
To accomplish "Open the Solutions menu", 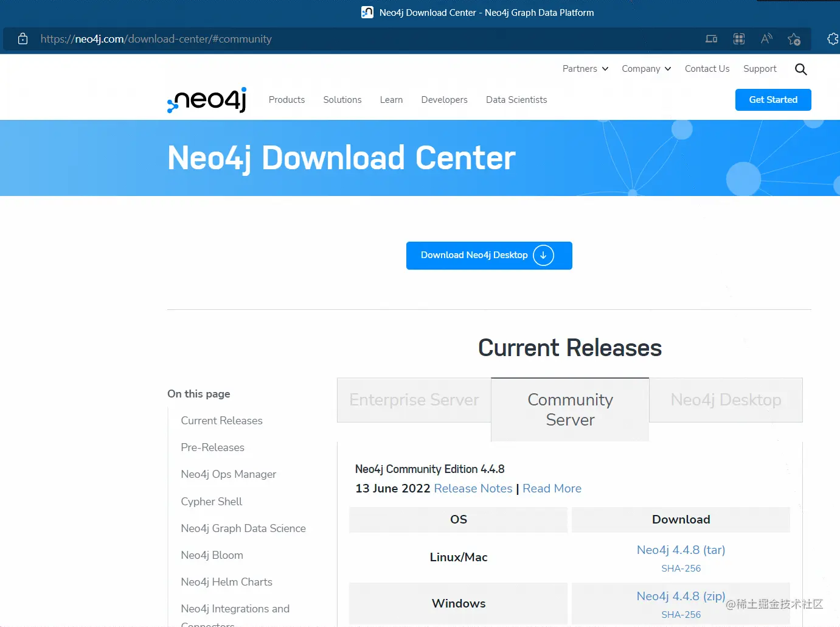I will click(342, 100).
